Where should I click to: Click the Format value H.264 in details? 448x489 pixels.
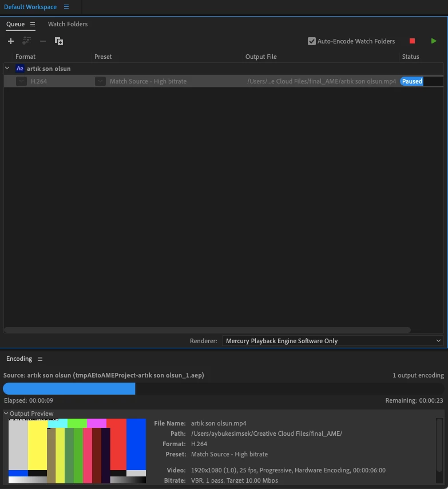click(199, 444)
